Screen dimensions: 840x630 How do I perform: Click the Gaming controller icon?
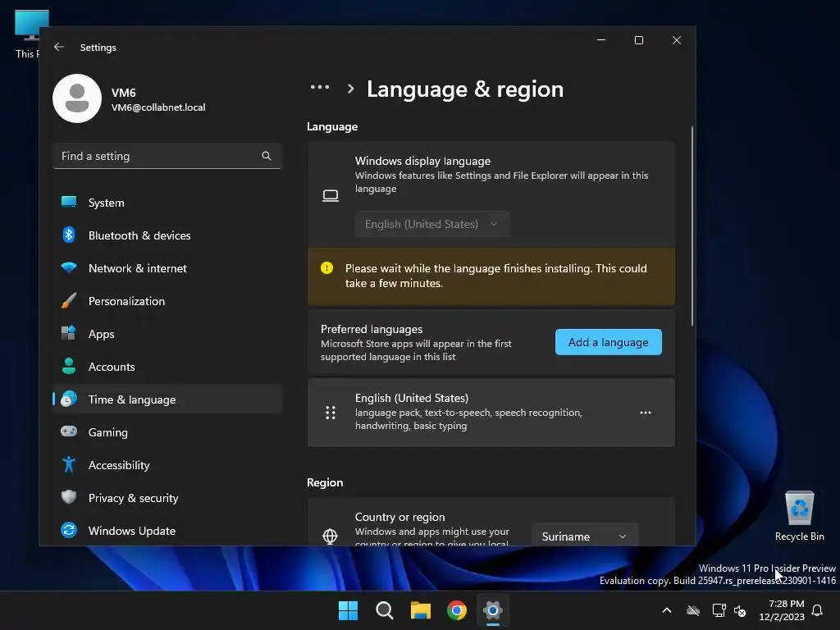[x=69, y=431]
